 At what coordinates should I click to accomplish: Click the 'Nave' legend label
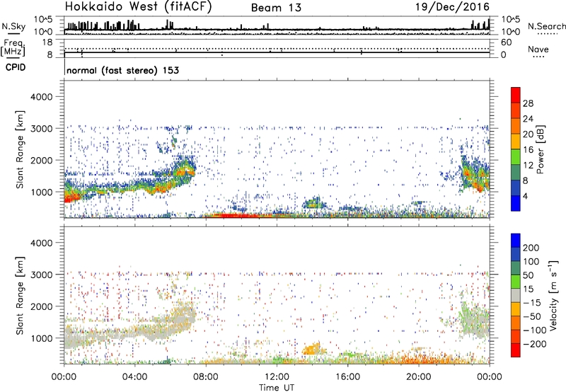tap(538, 50)
